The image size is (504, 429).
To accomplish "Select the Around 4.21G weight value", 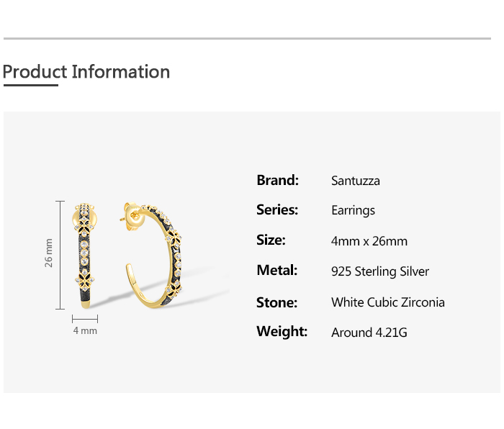I will click(369, 333).
